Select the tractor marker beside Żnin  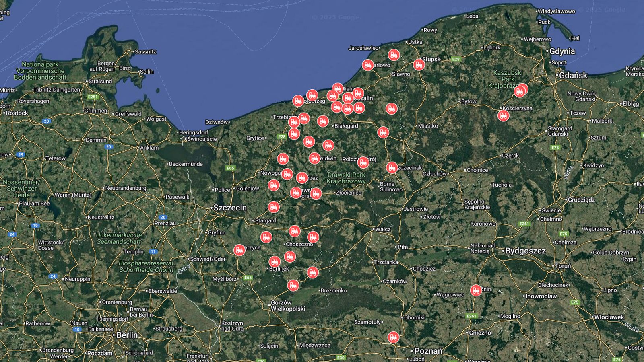[x=476, y=290]
